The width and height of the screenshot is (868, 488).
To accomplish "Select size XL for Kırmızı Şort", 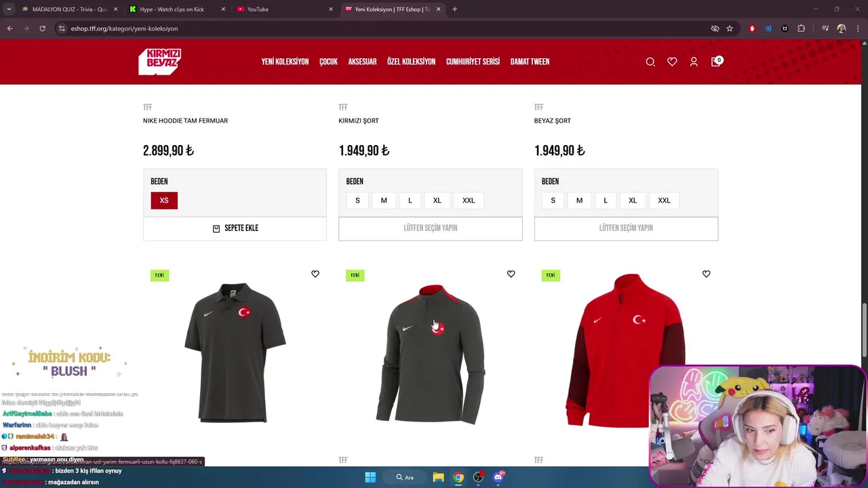I will (437, 201).
